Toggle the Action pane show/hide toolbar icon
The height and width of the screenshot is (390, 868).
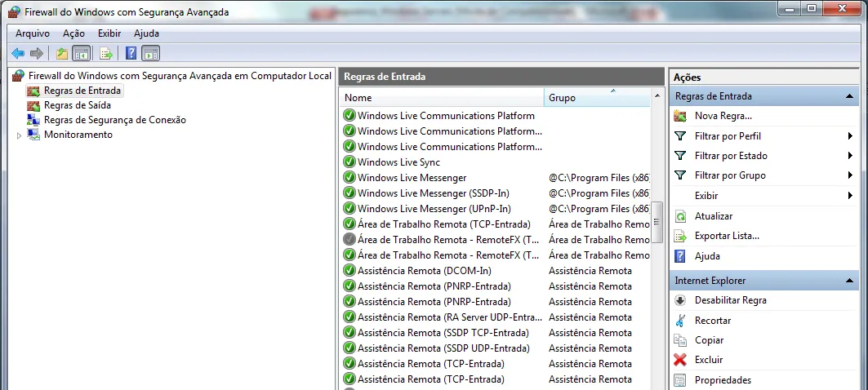(x=150, y=53)
